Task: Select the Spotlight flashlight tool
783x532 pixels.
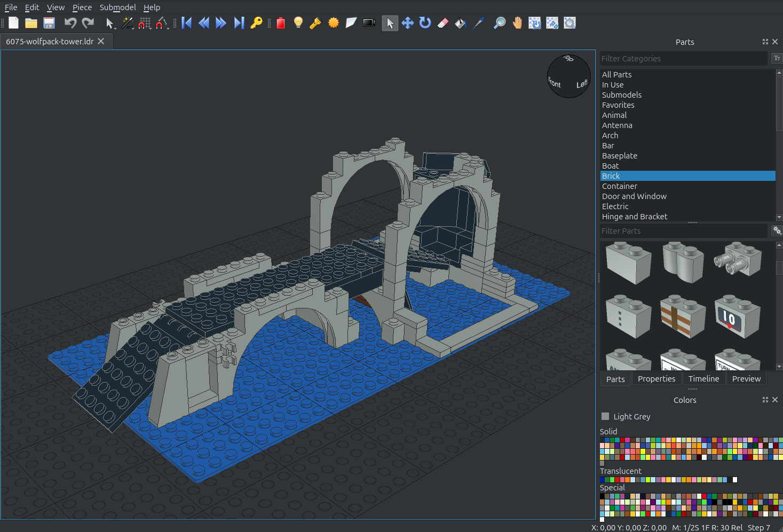Action: click(315, 23)
